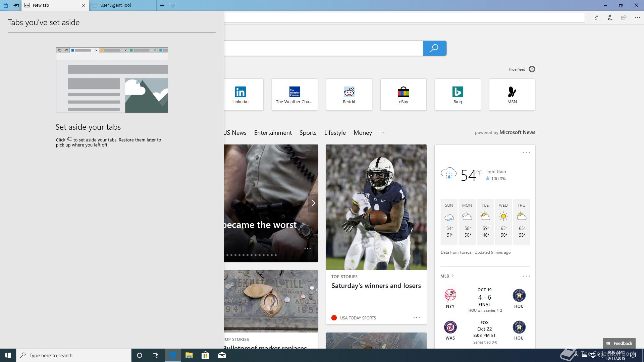The image size is (644, 362).
Task: Open options for the carousel story
Action: [307, 249]
